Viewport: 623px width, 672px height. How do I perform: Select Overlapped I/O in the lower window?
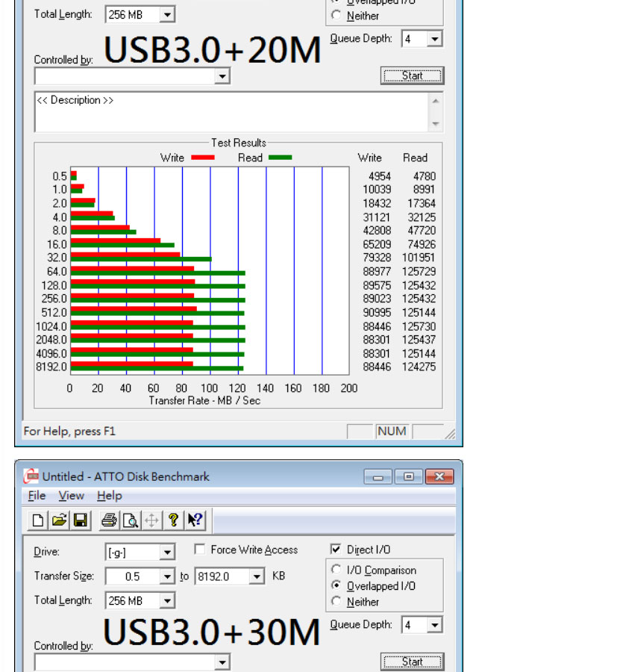336,585
